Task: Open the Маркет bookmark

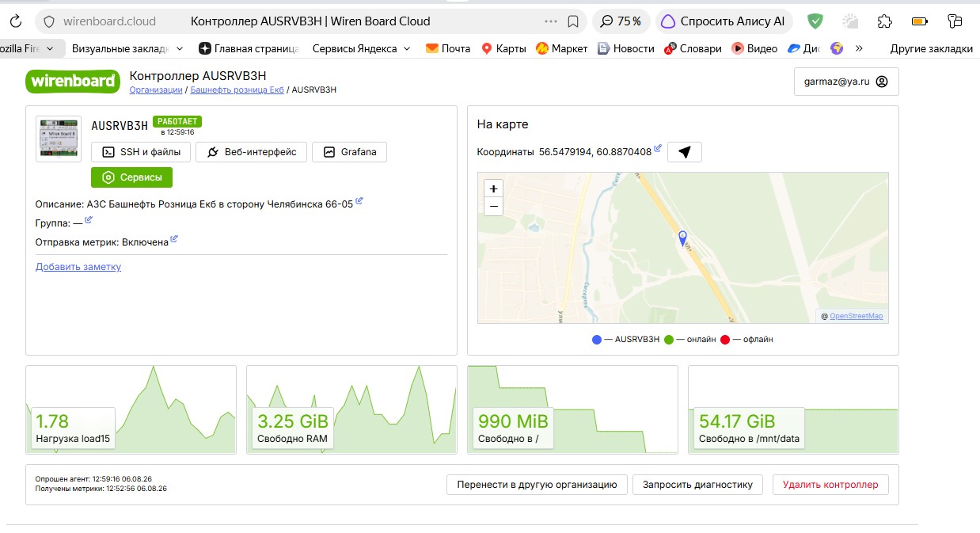Action: point(562,48)
